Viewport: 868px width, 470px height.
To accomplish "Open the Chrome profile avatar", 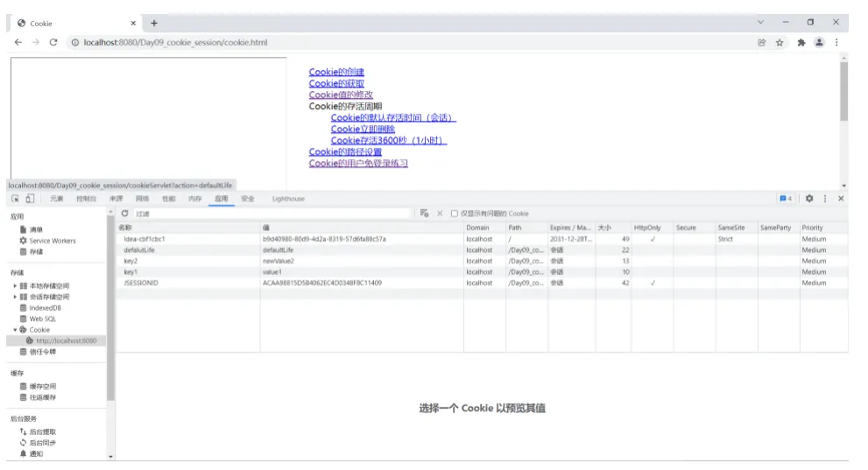I will coord(819,43).
